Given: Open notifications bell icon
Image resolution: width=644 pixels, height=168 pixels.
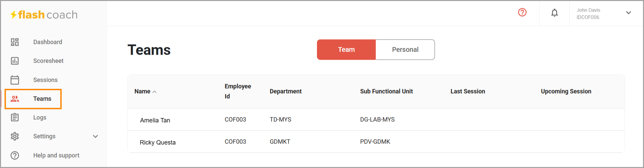Looking at the screenshot, I should click(x=555, y=13).
